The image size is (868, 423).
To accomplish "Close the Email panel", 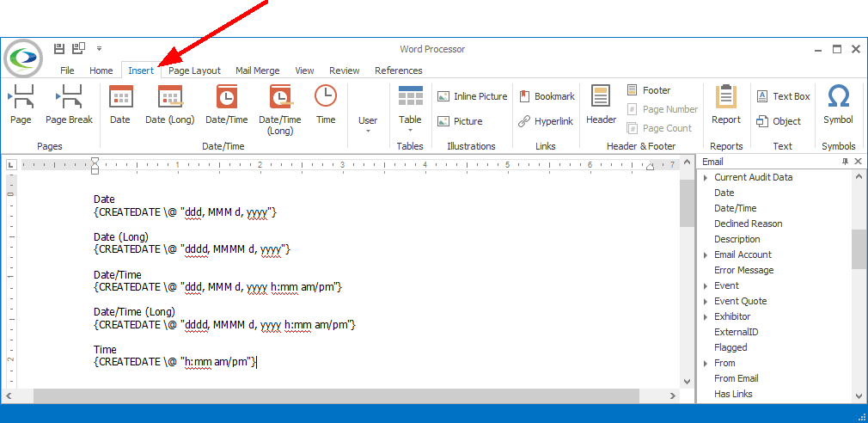I will point(858,162).
